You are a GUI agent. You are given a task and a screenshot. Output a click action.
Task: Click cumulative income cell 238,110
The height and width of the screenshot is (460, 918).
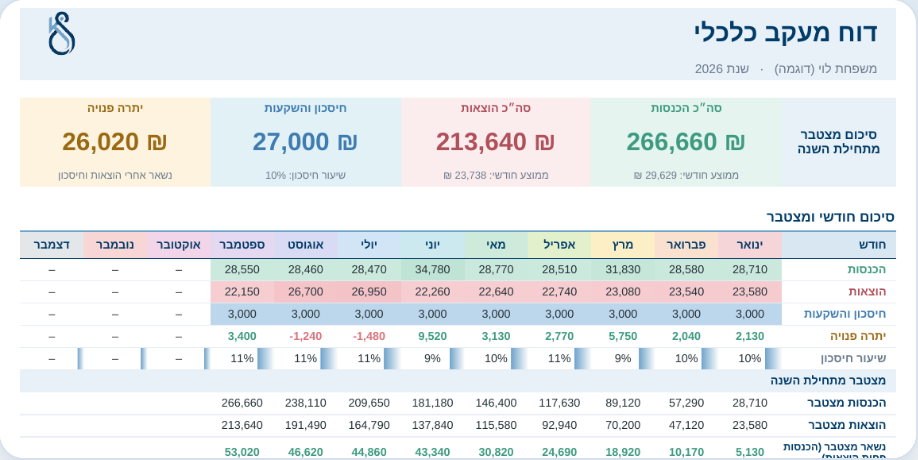point(306,403)
